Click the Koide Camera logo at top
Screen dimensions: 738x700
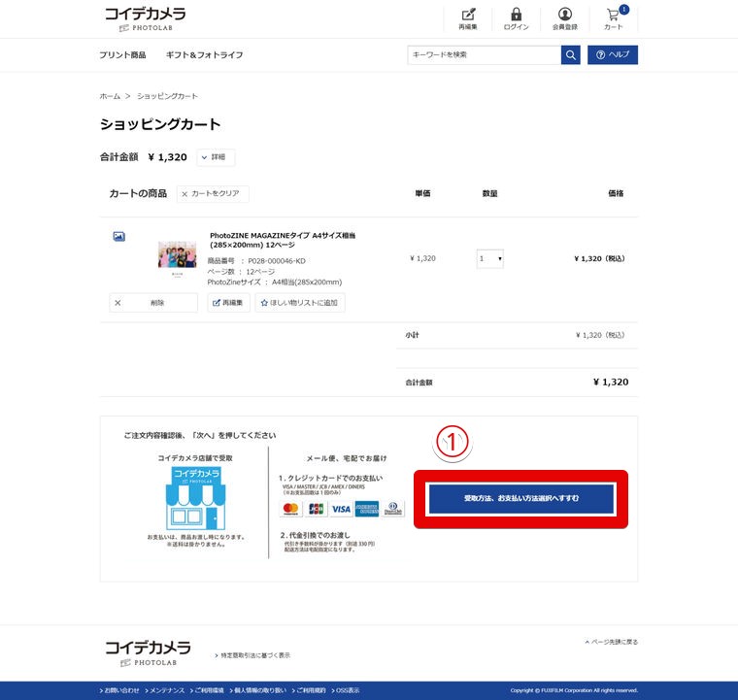pos(145,18)
